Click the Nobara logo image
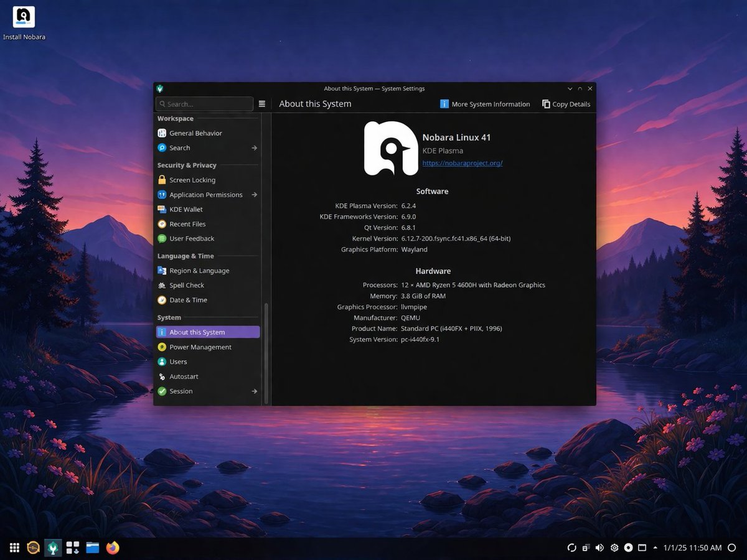This screenshot has width=747, height=560. (390, 148)
